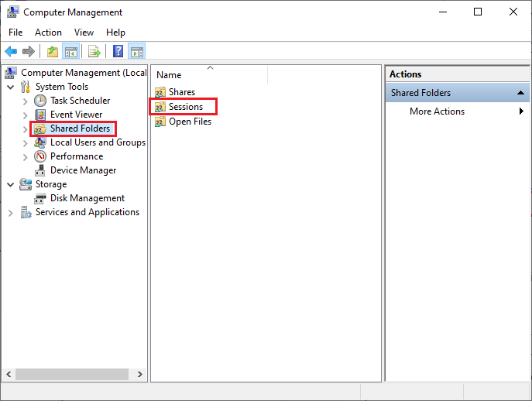This screenshot has height=401, width=532.
Task: Open the File menu
Action: (x=15, y=33)
